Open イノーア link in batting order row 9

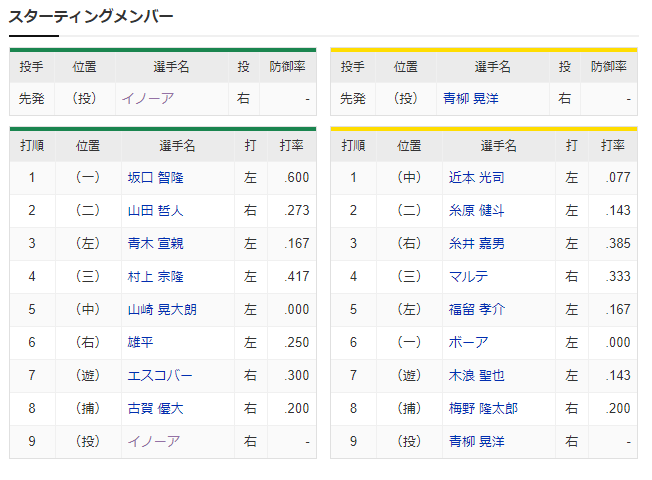154,441
